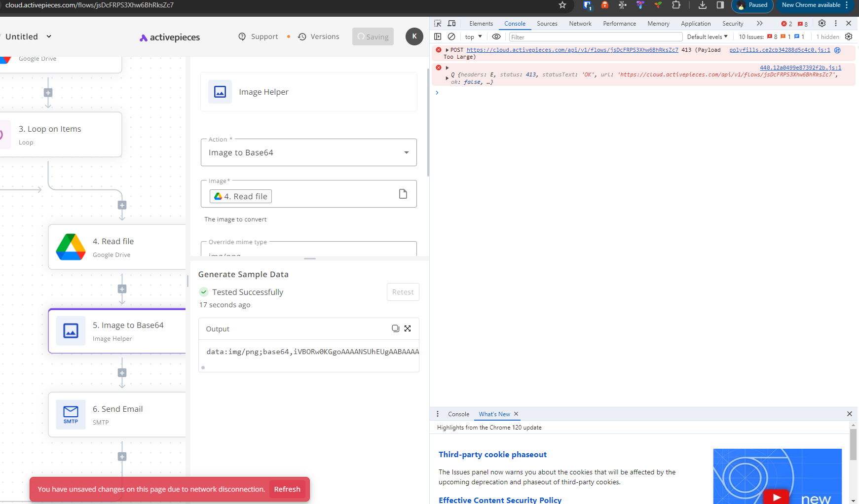
Task: Click the Refresh button in the error banner
Action: [287, 489]
